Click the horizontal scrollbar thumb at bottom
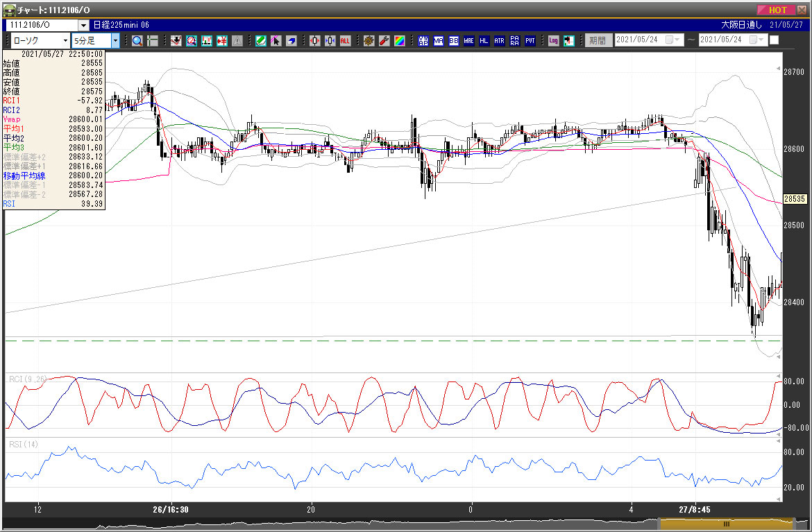812x532 pixels. [x=726, y=524]
